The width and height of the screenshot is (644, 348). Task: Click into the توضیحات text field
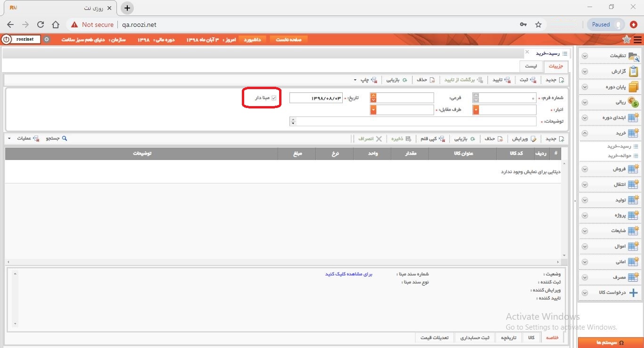416,122
